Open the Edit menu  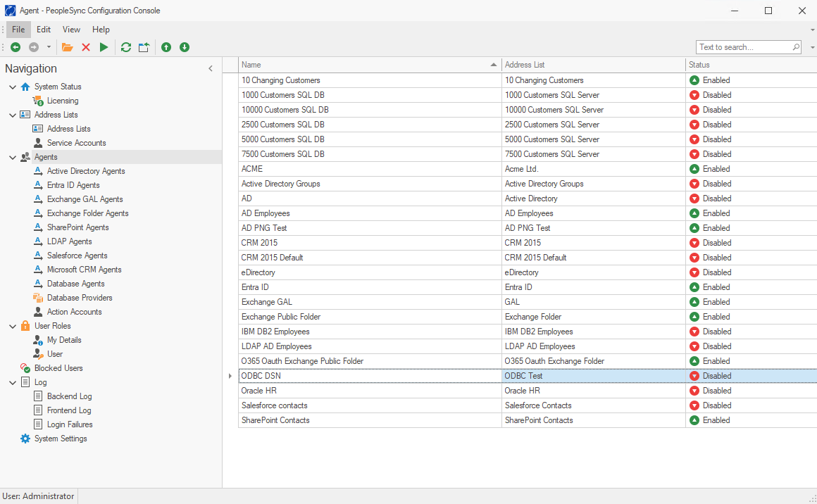tap(44, 30)
